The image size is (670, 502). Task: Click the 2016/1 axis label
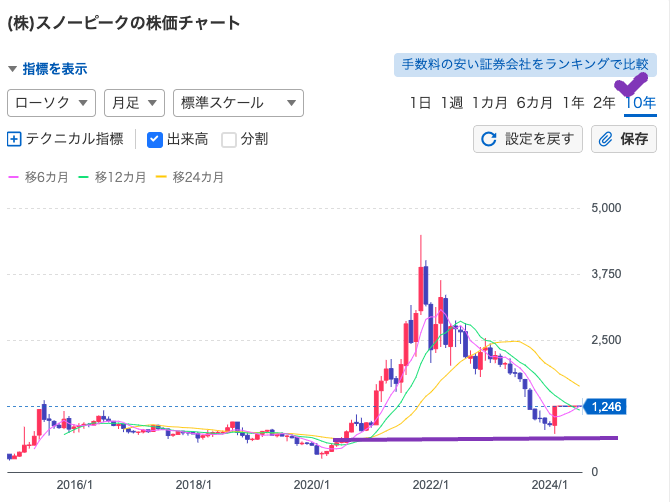(74, 485)
